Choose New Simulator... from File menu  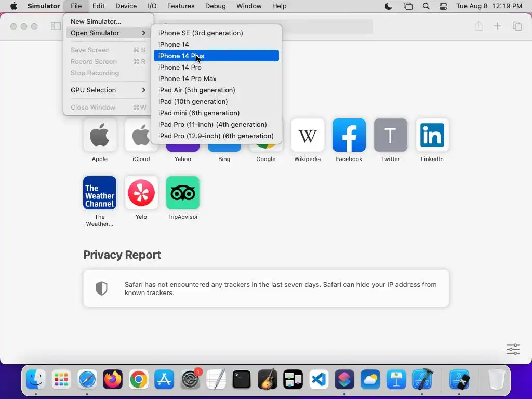click(108, 21)
